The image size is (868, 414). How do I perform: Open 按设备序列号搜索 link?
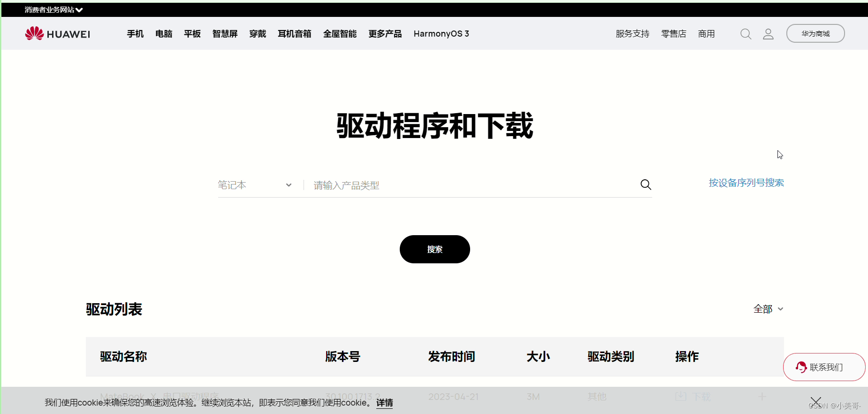[x=746, y=183]
